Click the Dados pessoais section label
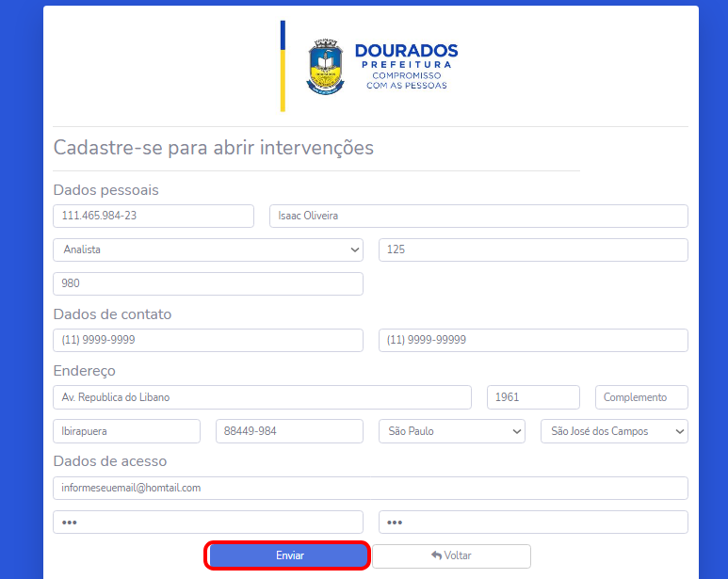This screenshot has height=579, width=728. (x=105, y=190)
